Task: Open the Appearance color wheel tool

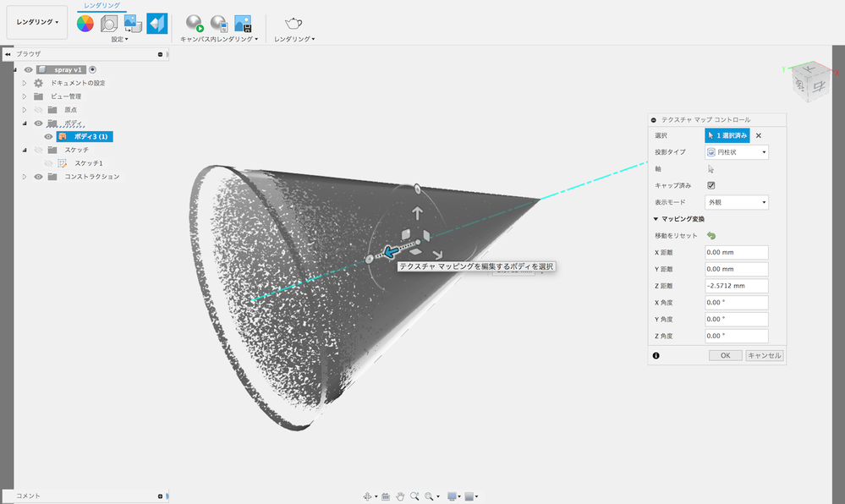Action: (x=85, y=23)
